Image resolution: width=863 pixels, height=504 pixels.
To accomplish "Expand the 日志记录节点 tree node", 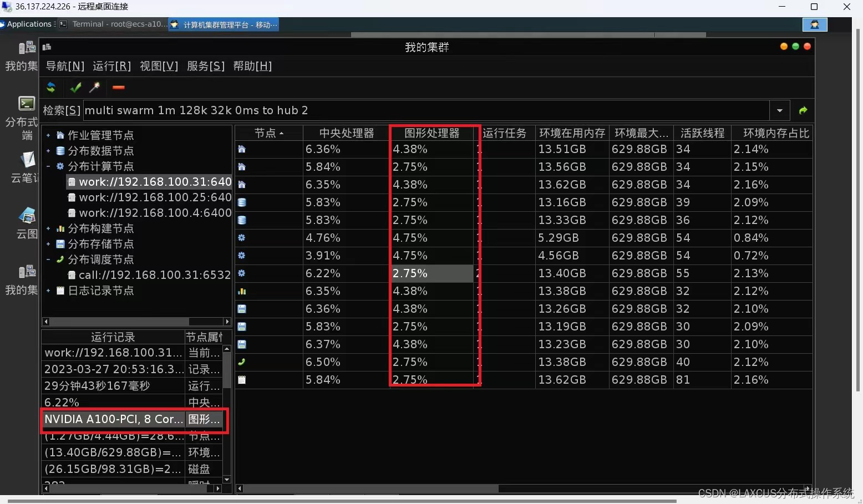I will [x=48, y=291].
